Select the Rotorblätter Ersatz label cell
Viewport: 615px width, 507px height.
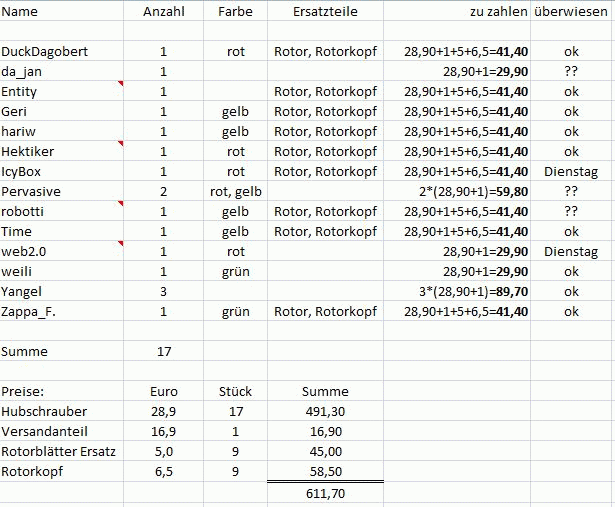59,452
